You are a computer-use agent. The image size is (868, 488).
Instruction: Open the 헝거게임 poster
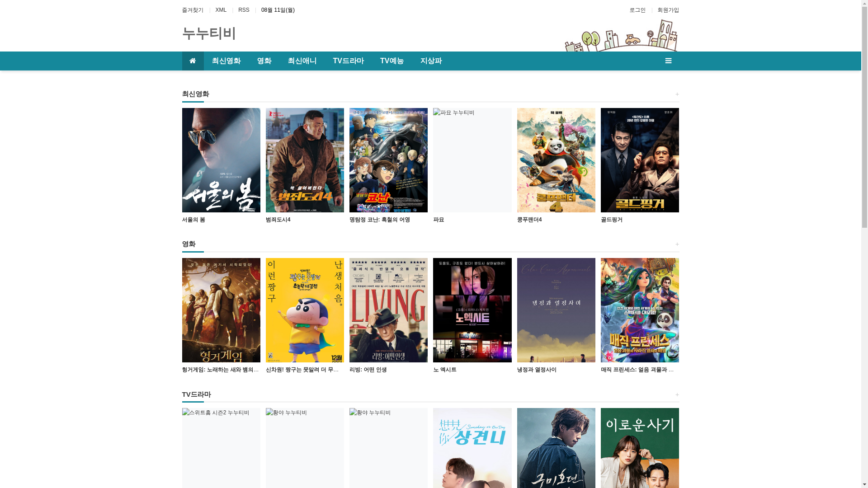click(221, 310)
